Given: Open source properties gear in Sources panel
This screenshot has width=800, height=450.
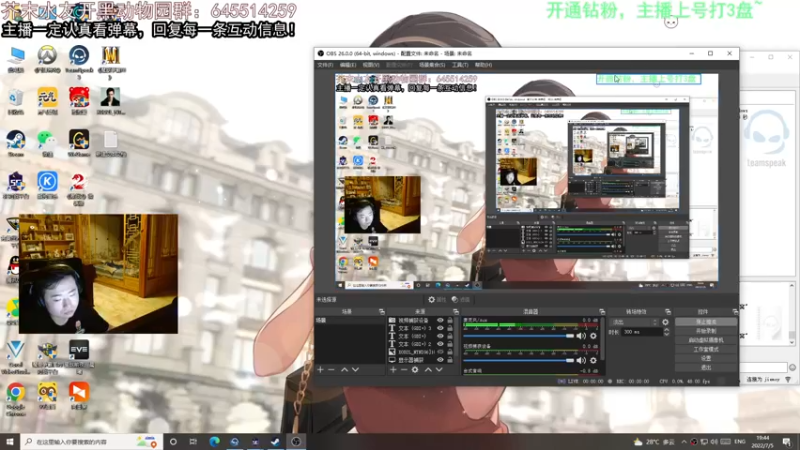Looking at the screenshot, I should click(415, 369).
